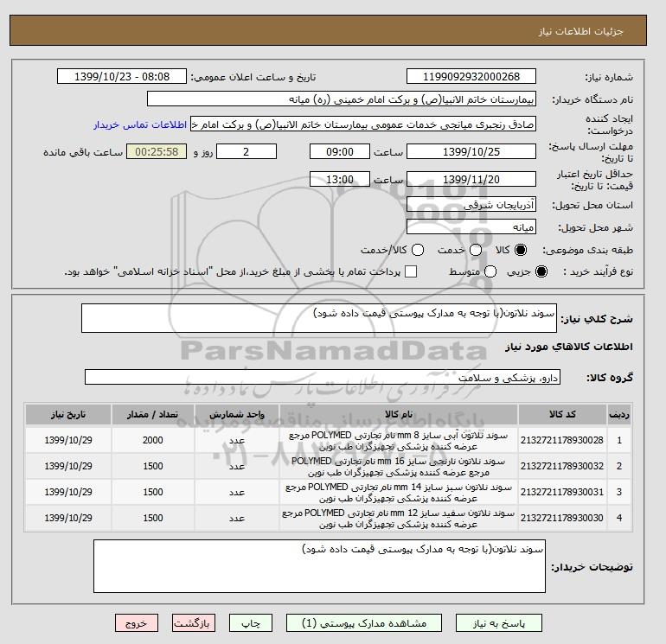Click the تاریخ نیاز column header

tap(68, 414)
